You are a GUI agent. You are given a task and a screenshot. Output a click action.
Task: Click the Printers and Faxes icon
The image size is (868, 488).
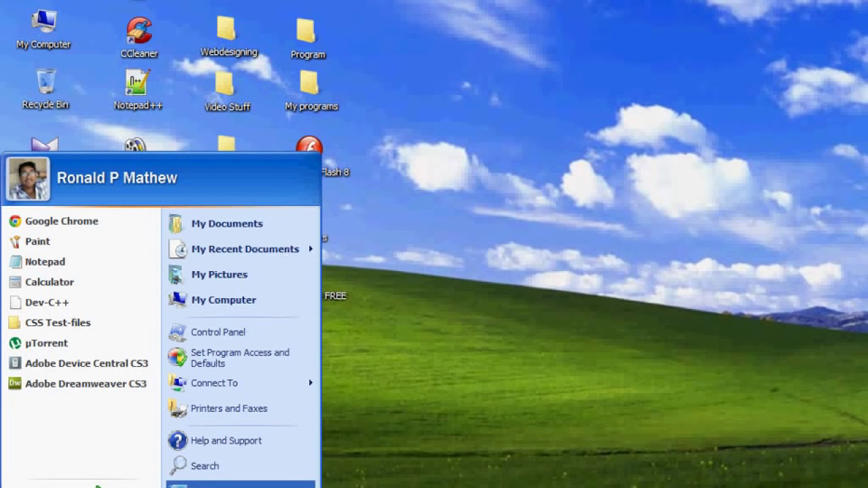click(177, 409)
